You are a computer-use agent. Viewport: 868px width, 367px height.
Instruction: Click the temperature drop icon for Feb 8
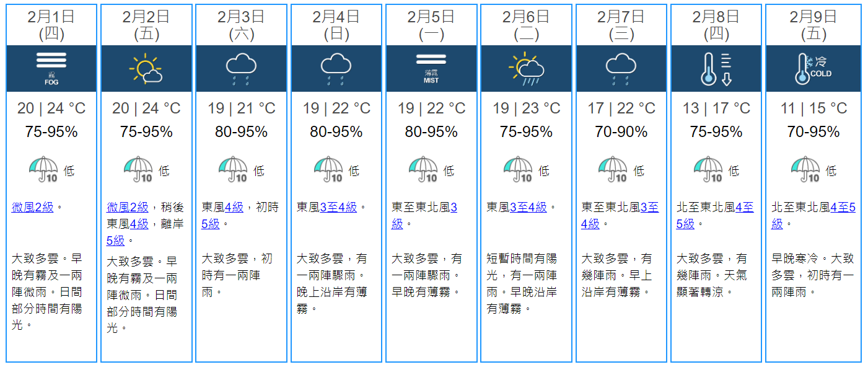pyautogui.click(x=716, y=68)
